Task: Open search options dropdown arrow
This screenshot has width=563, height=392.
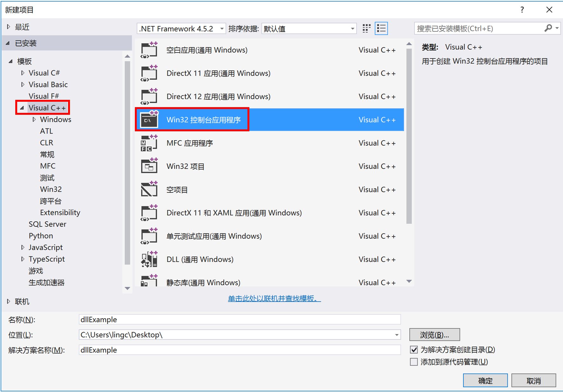Action: 557,28
